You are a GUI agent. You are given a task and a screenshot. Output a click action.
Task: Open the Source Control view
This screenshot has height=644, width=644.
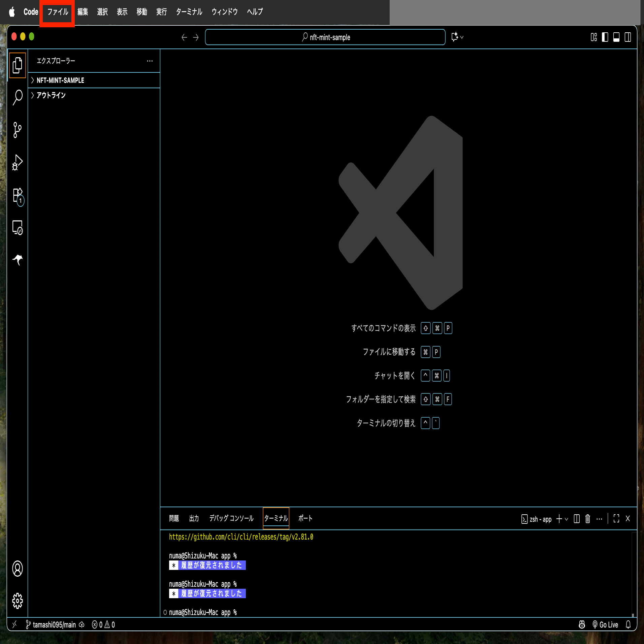click(x=18, y=130)
